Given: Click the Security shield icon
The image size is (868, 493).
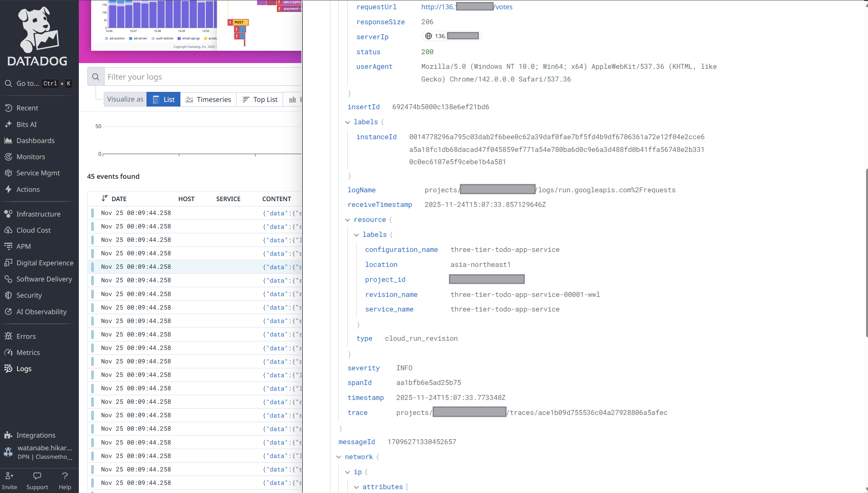Looking at the screenshot, I should [x=8, y=295].
